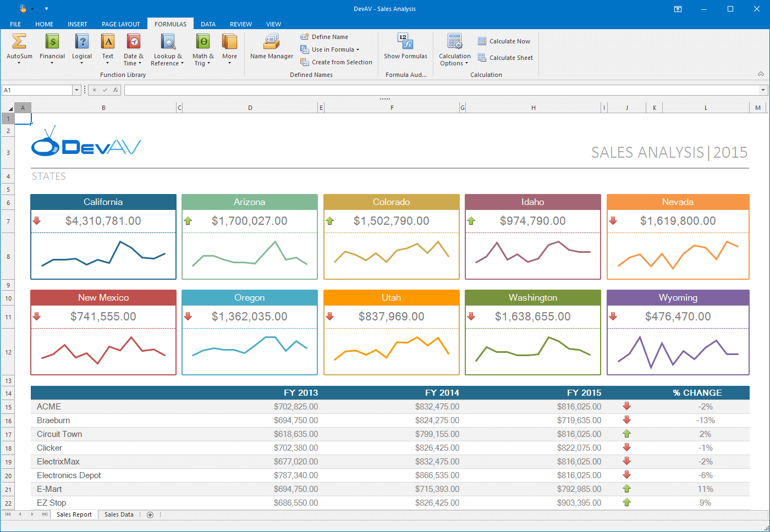Open the Use in Formula dropdown
This screenshot has width=770, height=532.
coord(335,49)
